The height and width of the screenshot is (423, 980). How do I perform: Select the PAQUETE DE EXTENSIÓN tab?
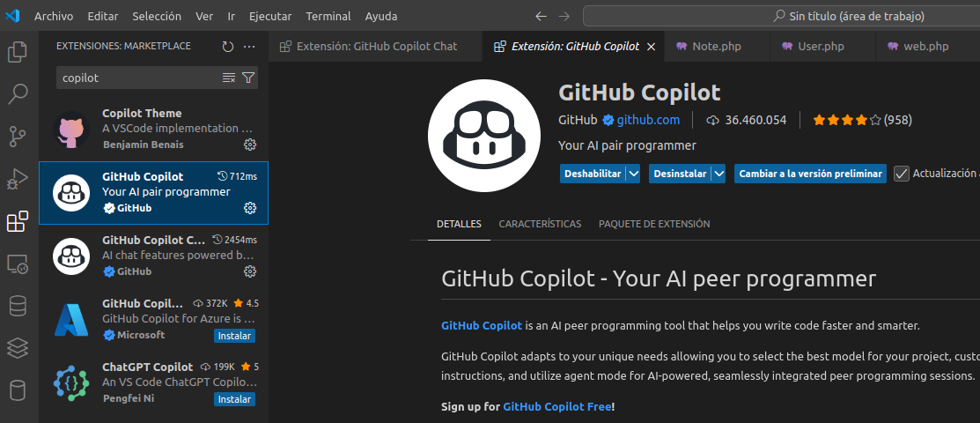pyautogui.click(x=653, y=223)
